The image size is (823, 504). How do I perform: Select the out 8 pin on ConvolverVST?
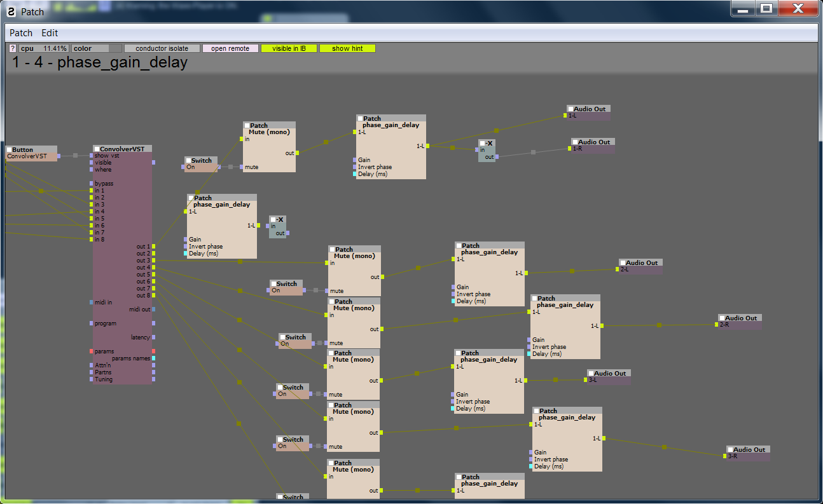(154, 296)
